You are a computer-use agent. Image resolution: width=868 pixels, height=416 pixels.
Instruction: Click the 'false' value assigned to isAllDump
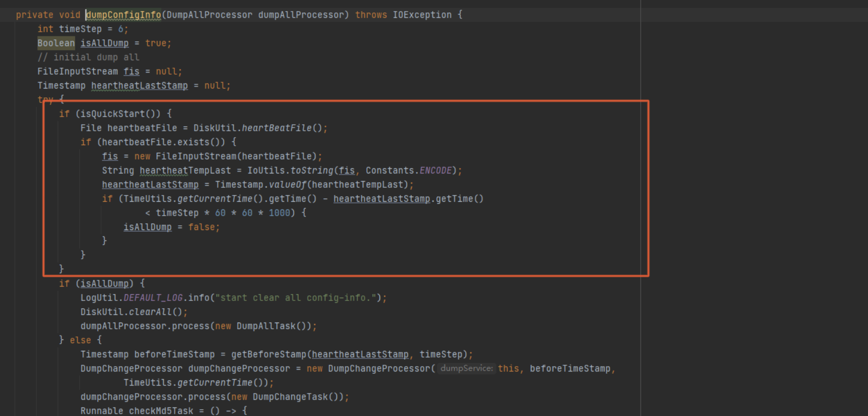(201, 227)
